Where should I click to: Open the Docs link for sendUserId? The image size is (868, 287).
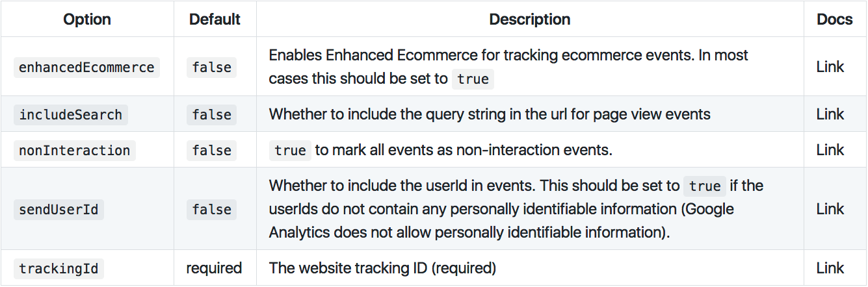click(830, 209)
